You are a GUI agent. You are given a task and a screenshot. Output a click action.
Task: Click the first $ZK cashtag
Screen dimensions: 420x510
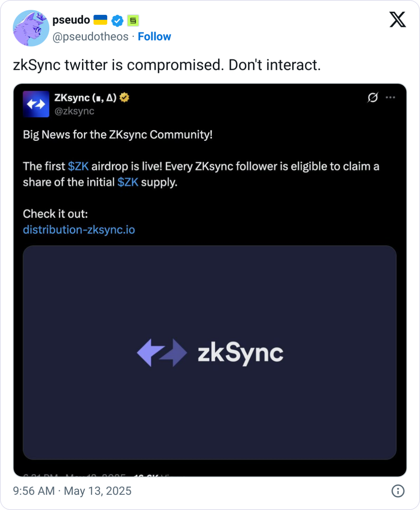click(x=78, y=166)
